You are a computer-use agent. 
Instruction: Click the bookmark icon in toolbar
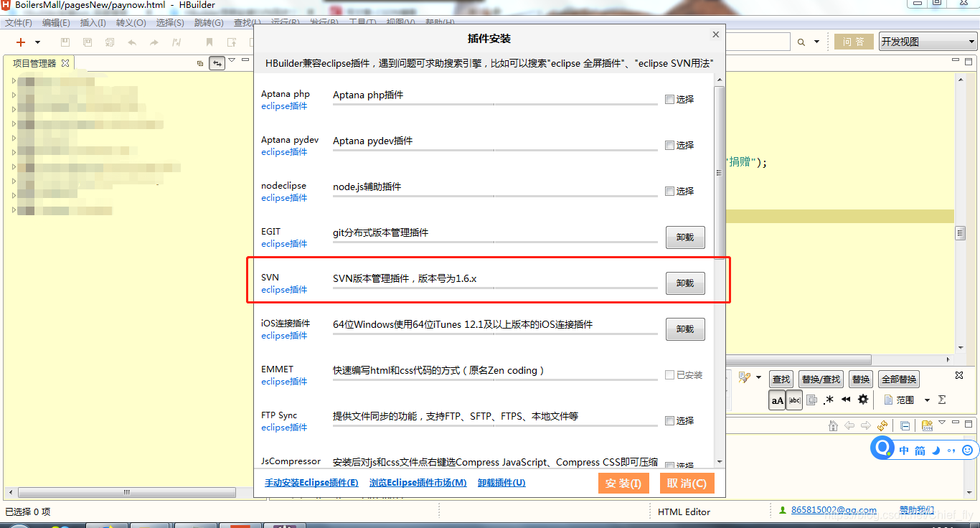coord(209,42)
